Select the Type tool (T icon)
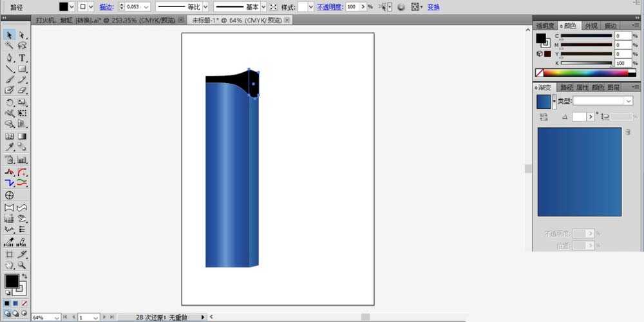Screen dimensions: 644x322 pos(22,58)
